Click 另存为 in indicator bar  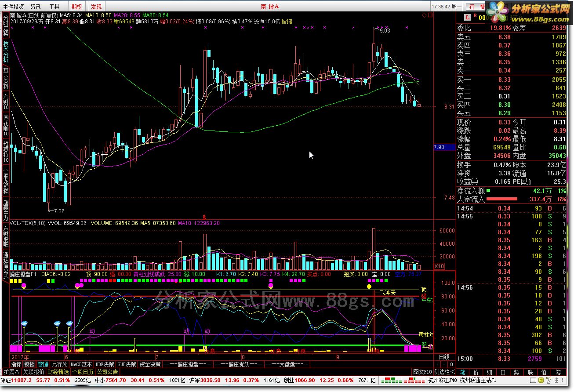[59, 365]
